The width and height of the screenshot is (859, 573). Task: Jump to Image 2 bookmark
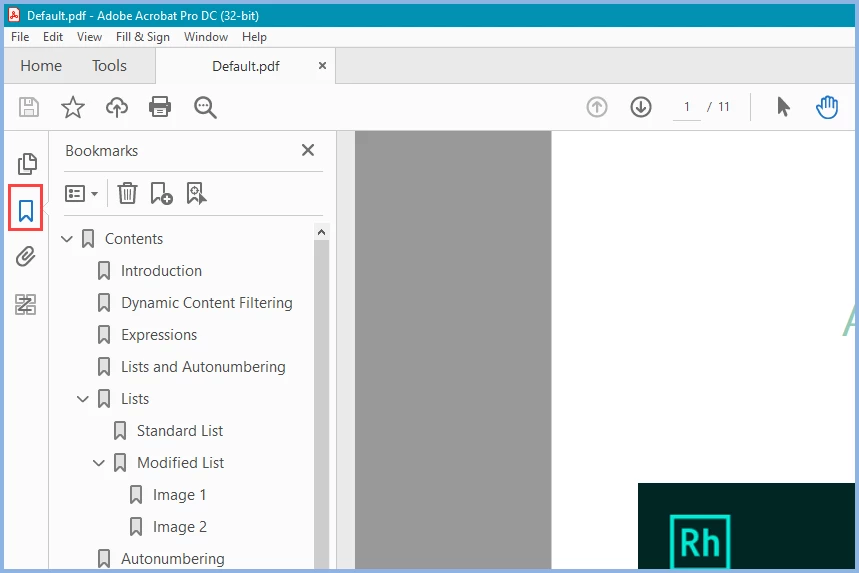[x=180, y=526]
